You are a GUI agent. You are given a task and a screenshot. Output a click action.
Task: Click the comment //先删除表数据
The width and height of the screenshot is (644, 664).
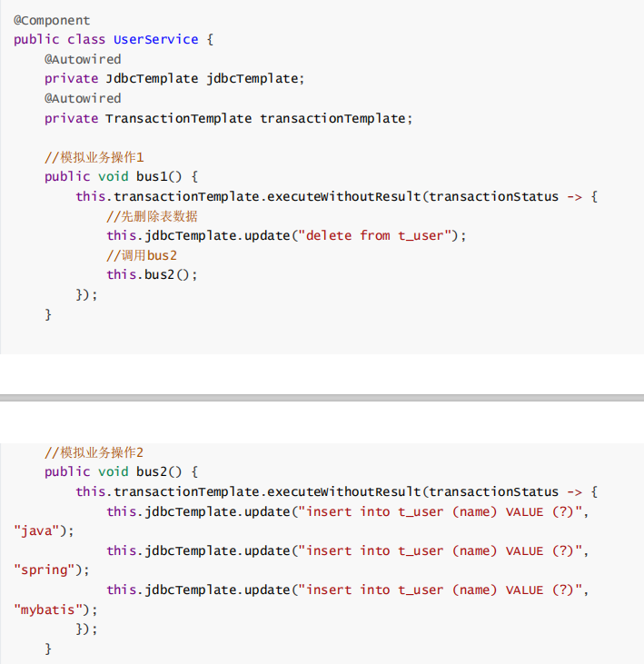coord(152,216)
